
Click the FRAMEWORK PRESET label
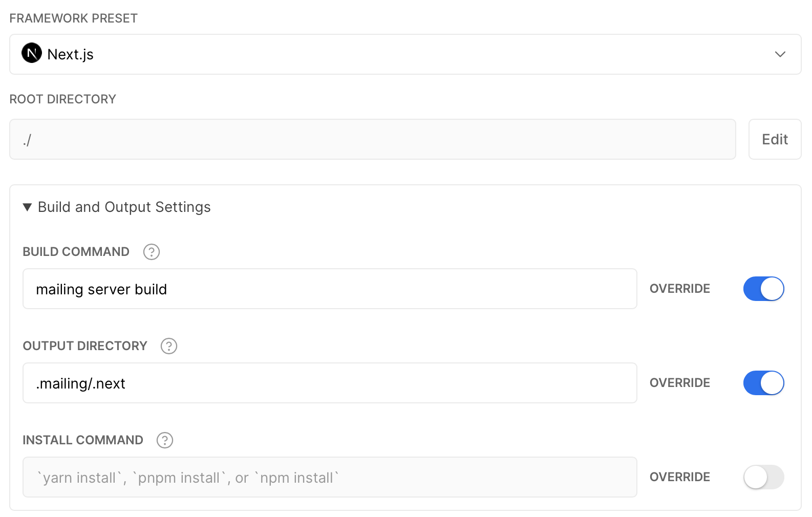74,18
